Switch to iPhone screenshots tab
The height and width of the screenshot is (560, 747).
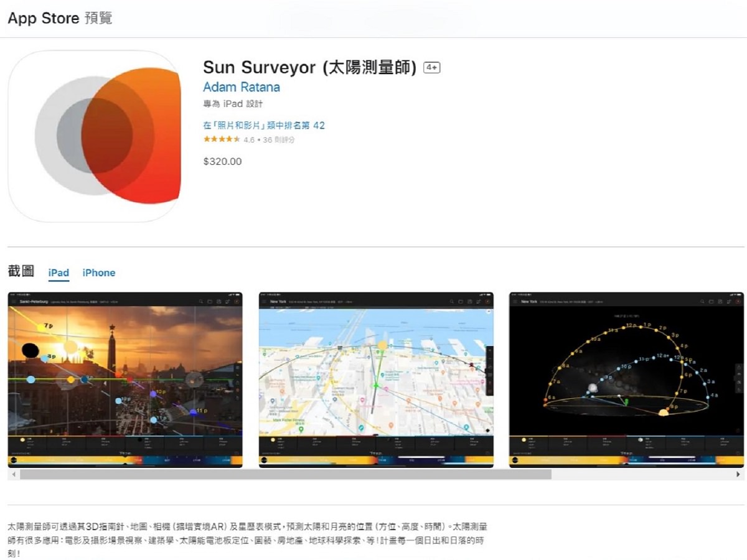(99, 273)
